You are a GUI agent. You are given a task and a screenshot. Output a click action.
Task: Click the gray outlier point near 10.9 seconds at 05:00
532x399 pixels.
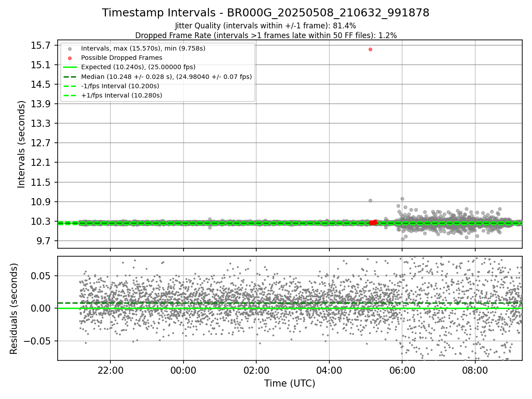[x=370, y=200]
